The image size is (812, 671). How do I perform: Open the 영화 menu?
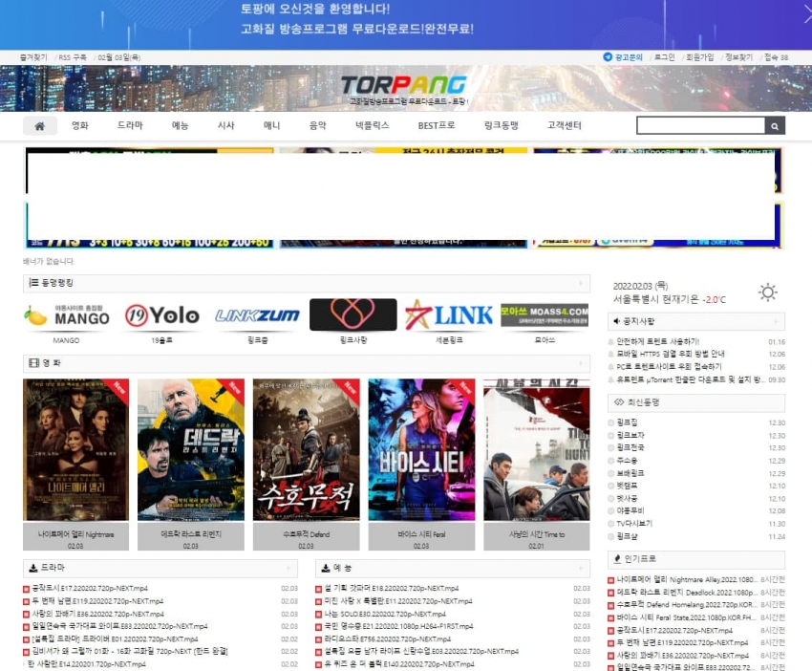tap(80, 125)
